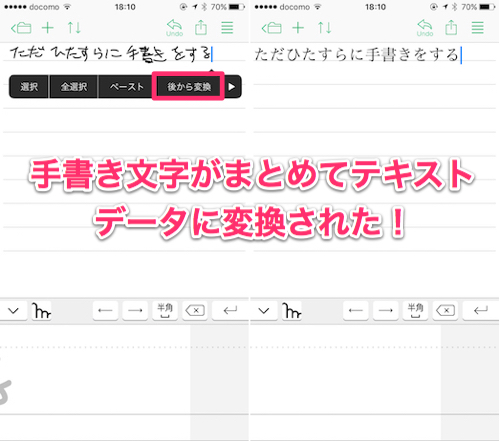Image resolution: width=500 pixels, height=441 pixels.
Task: Tap ペースト in the popup menu
Action: [x=127, y=87]
